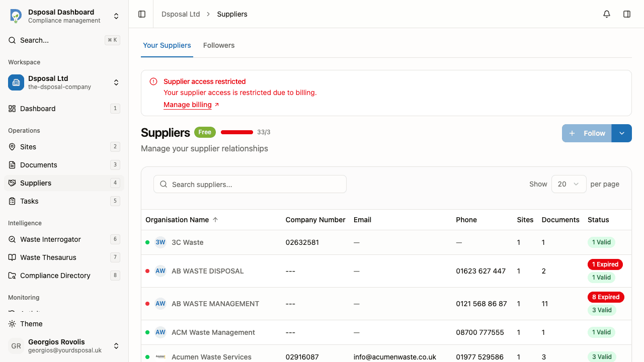This screenshot has width=644, height=362.
Task: Check the 33/3 supplier usage progress bar
Action: (236, 132)
